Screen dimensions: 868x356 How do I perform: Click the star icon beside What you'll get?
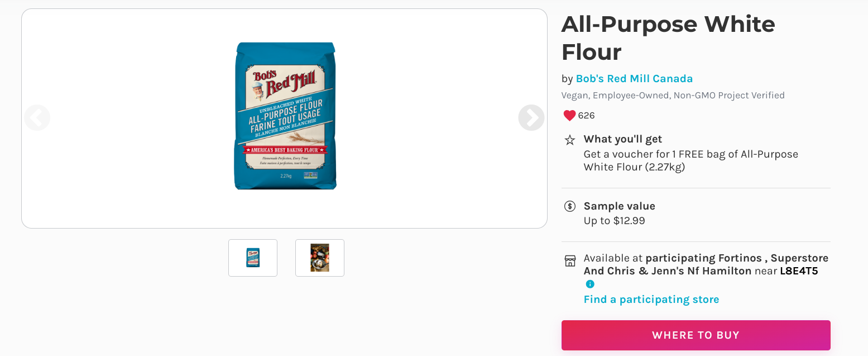pyautogui.click(x=570, y=140)
